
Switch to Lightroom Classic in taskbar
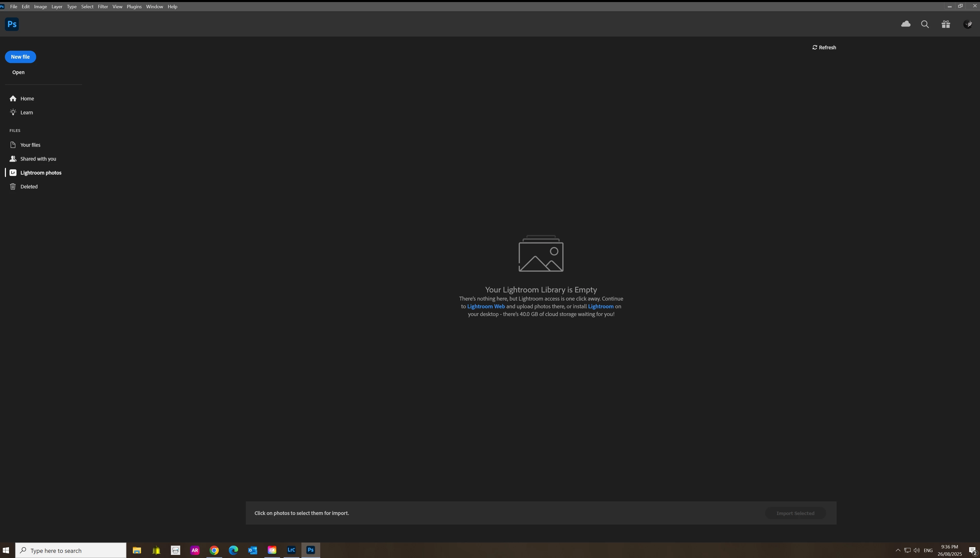pos(291,550)
